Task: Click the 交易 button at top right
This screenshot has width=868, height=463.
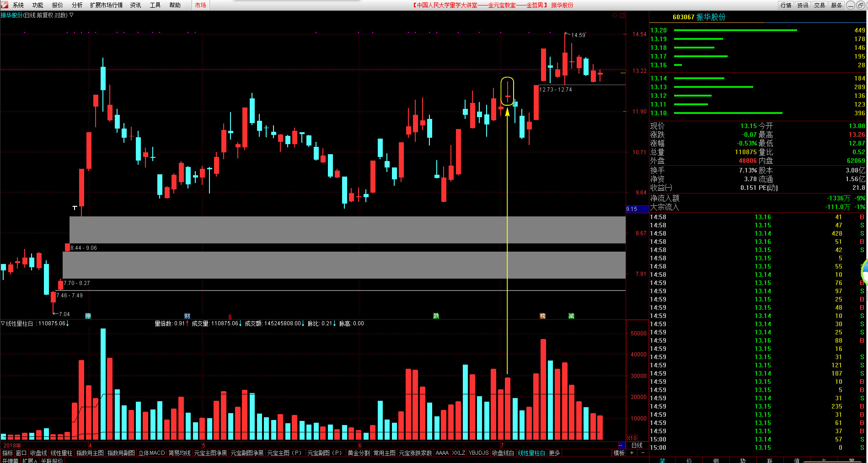Action: 820,5
